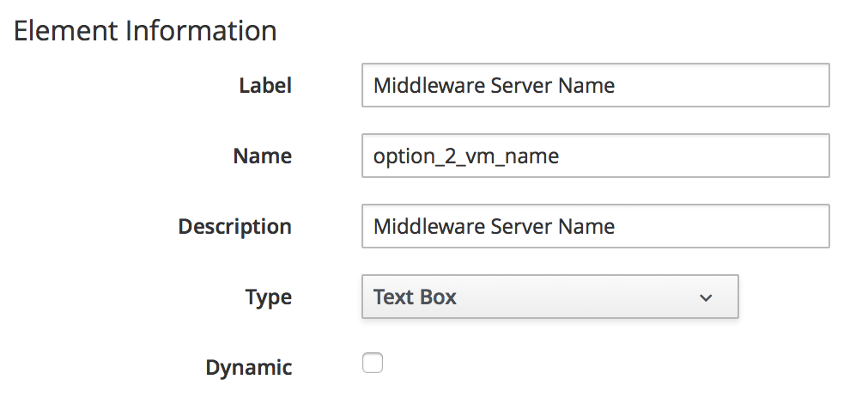Click the 'Dynamic' field label text
The width and height of the screenshot is (868, 404).
point(248,368)
